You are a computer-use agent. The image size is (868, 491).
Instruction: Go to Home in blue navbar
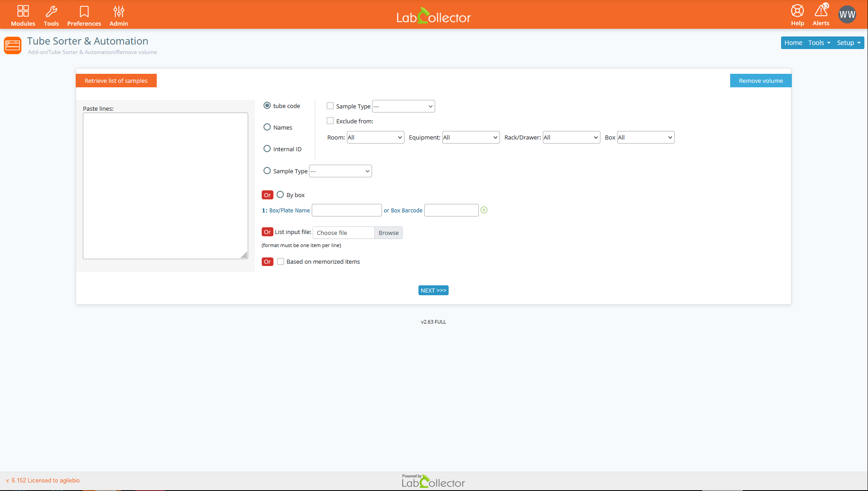click(x=793, y=43)
